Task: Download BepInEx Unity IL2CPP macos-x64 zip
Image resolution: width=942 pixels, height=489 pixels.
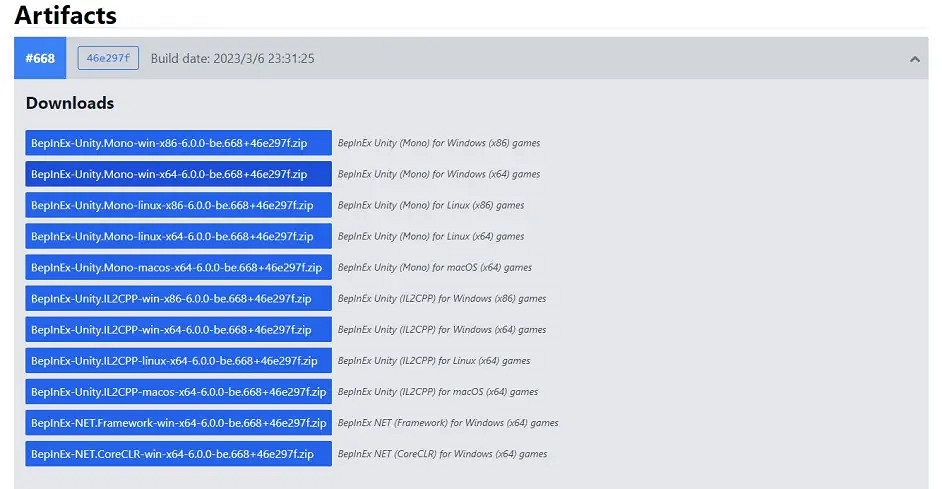Action: [x=178, y=391]
